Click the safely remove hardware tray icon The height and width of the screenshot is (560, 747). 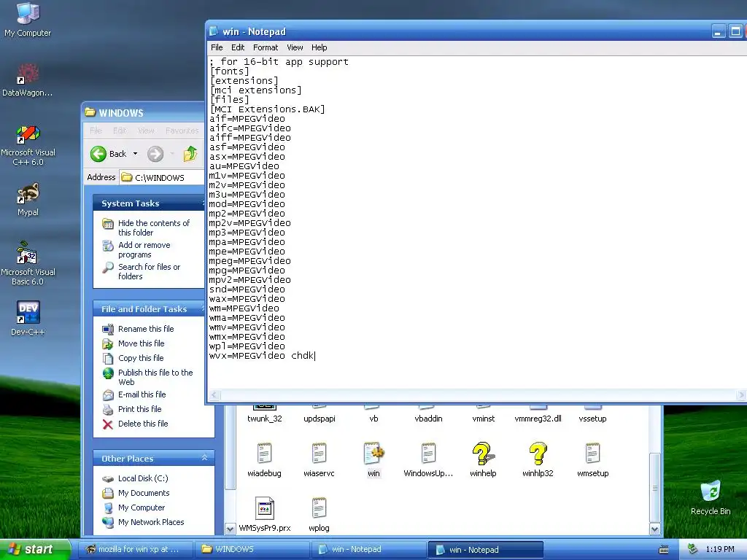[x=692, y=549]
